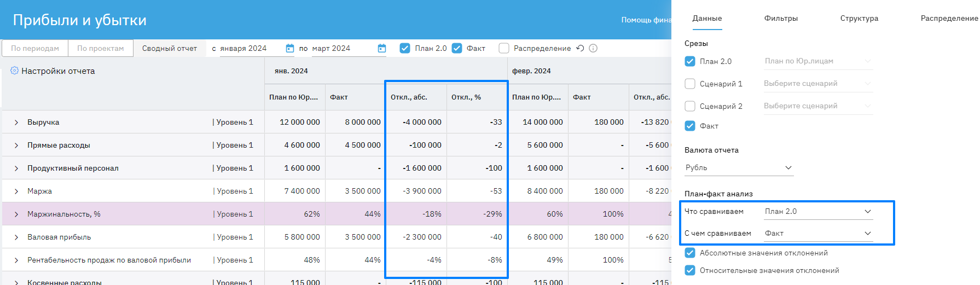
Task: Enable the Сценарий 1 checkbox
Action: point(690,84)
